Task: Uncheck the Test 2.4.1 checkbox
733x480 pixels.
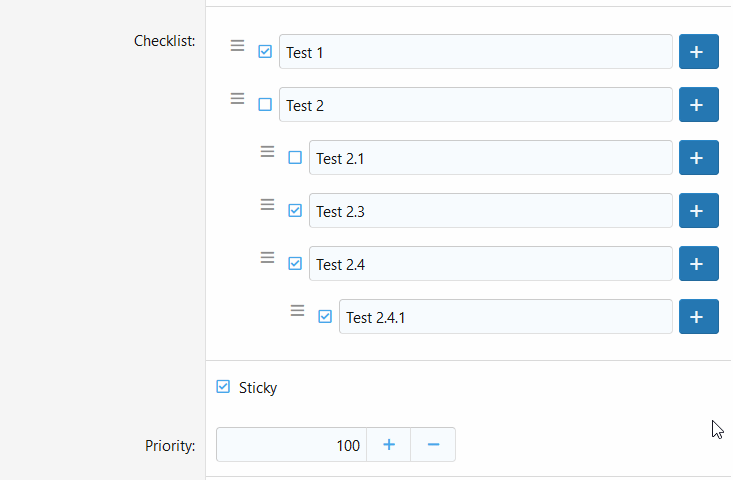Action: coord(325,316)
